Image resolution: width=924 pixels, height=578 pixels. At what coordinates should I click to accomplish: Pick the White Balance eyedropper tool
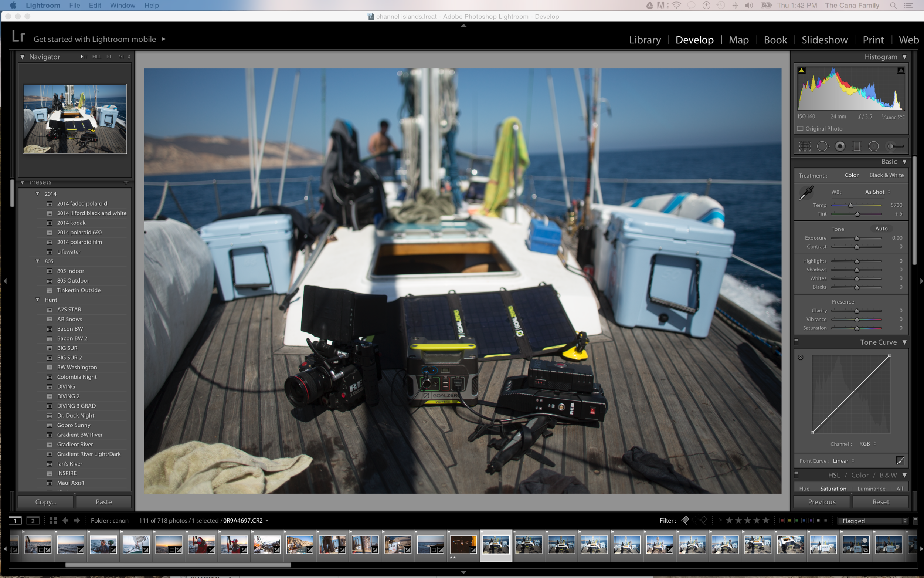pyautogui.click(x=806, y=193)
